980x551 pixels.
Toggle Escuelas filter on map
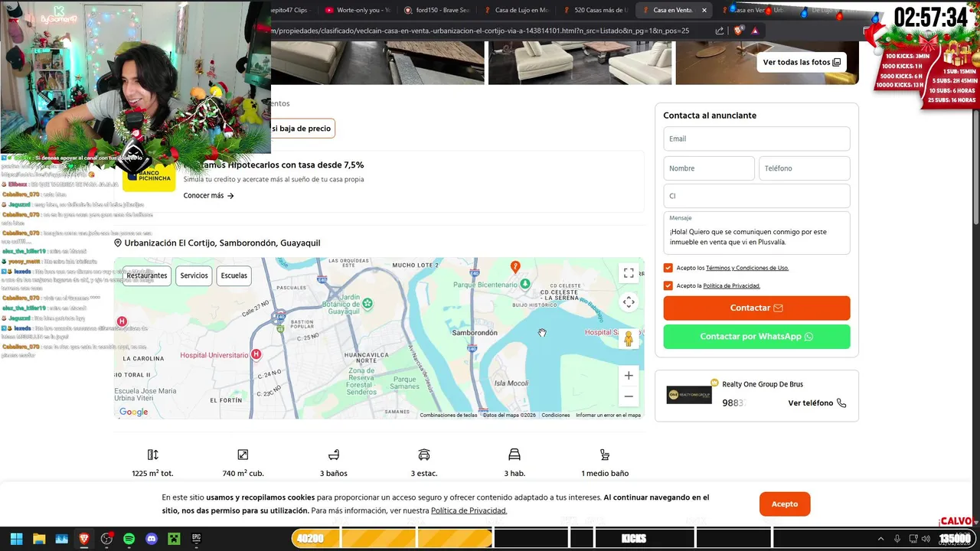pyautogui.click(x=234, y=275)
